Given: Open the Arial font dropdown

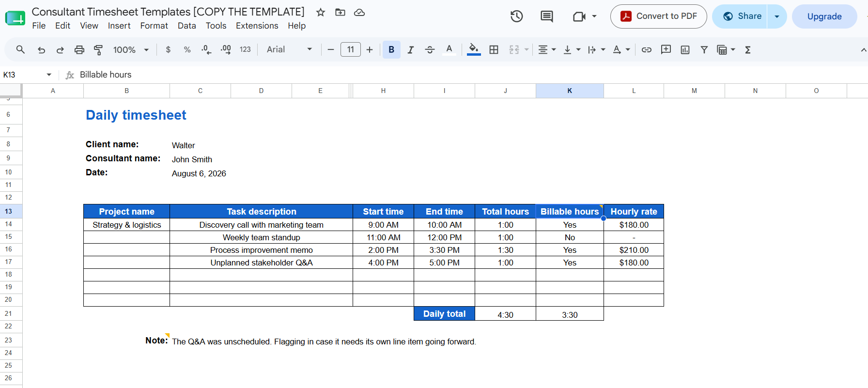Looking at the screenshot, I should [x=289, y=49].
